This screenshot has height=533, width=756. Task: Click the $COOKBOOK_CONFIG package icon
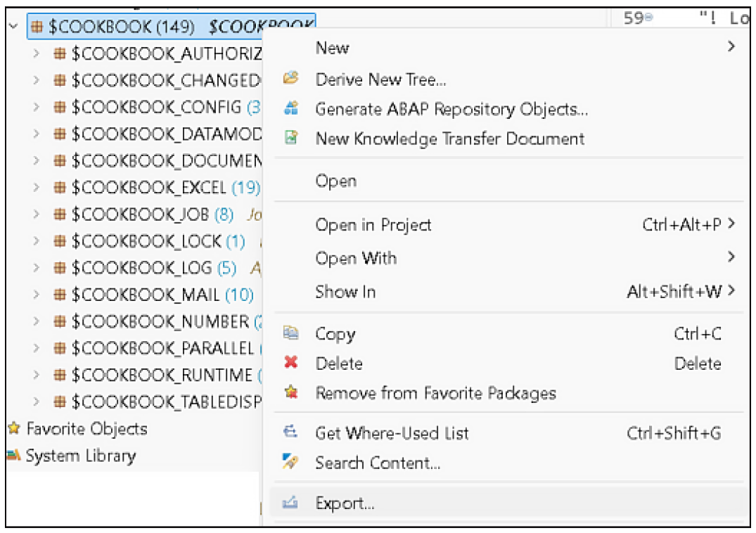tap(60, 107)
